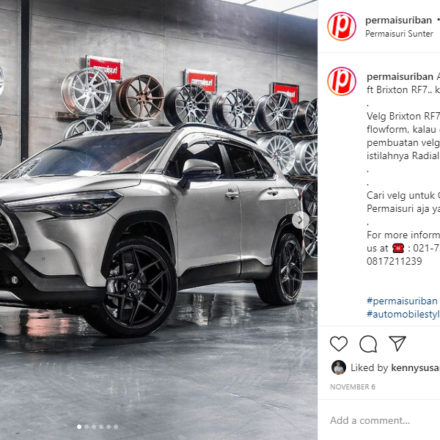Open the #automobilestyle hashtag link
The height and width of the screenshot is (440, 440).
tap(403, 314)
